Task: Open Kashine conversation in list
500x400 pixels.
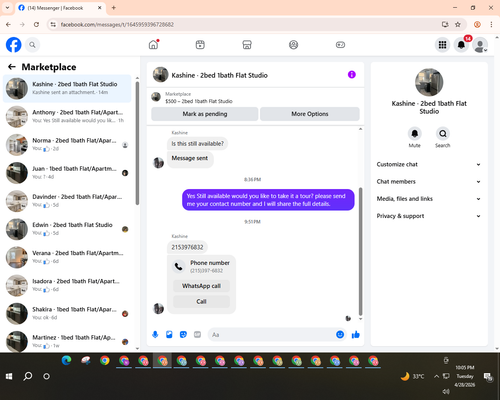Action: [67, 88]
